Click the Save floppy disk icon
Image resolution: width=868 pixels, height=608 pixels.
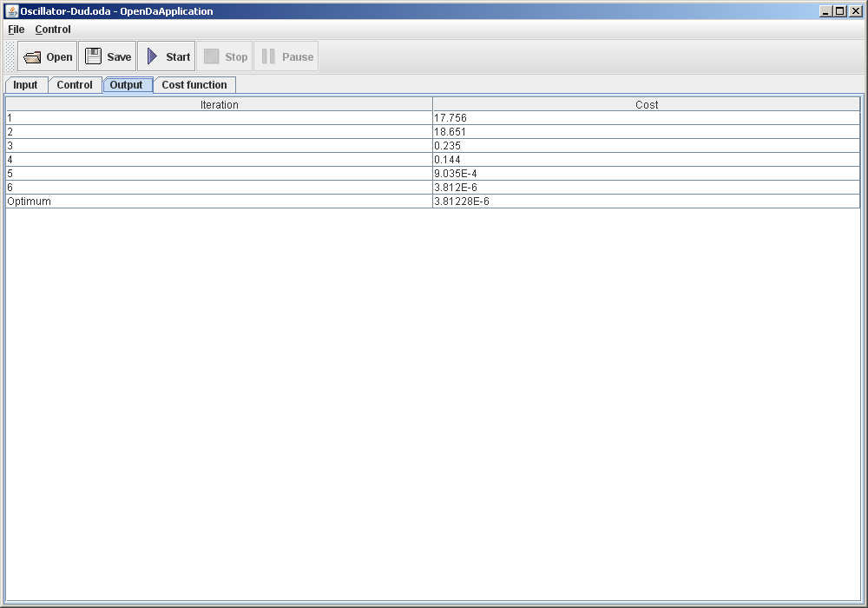click(x=92, y=56)
